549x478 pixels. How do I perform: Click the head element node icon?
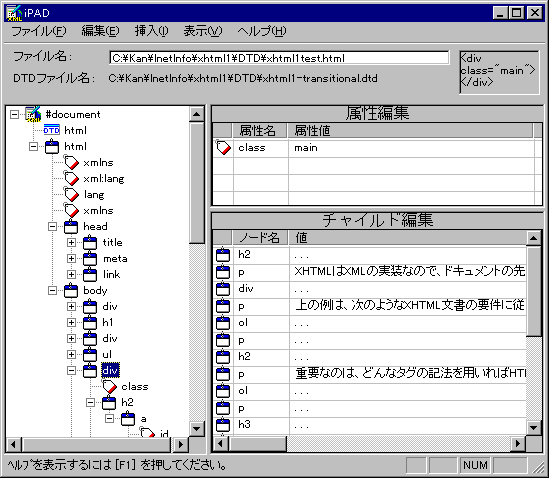[x=71, y=227]
